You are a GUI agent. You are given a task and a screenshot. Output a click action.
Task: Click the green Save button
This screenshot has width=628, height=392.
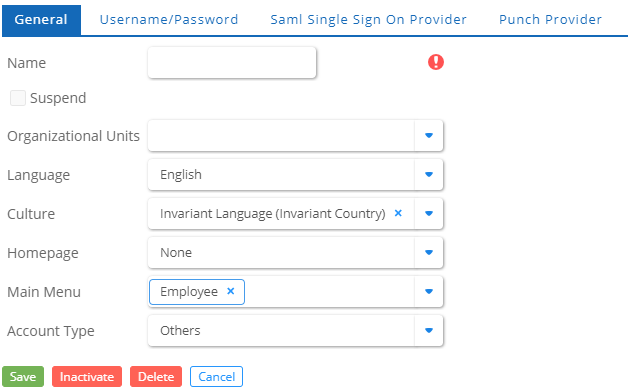click(x=23, y=376)
